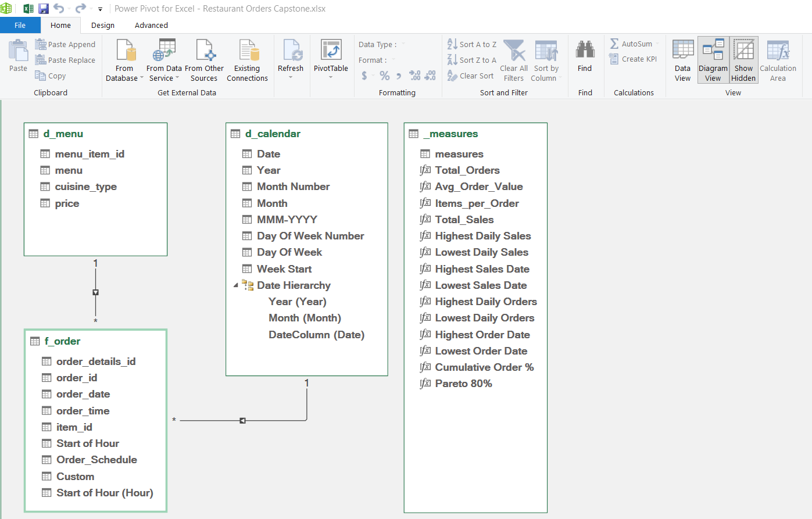Switch to the Design tab
The image size is (812, 519).
103,25
